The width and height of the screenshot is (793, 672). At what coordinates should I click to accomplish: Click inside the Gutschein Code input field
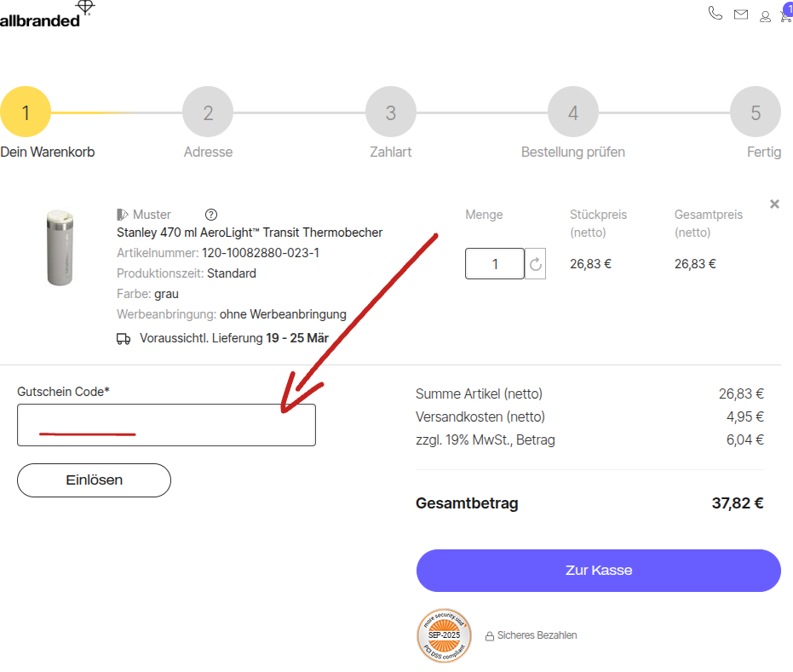(x=166, y=424)
